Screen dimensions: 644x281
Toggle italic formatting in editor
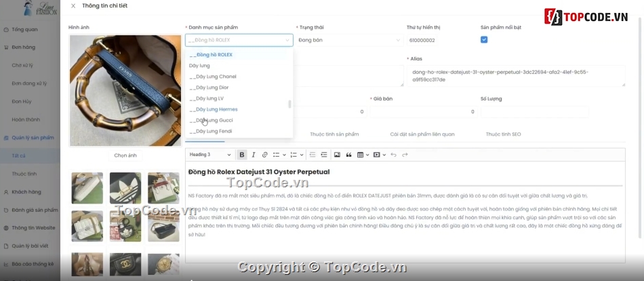pos(254,155)
